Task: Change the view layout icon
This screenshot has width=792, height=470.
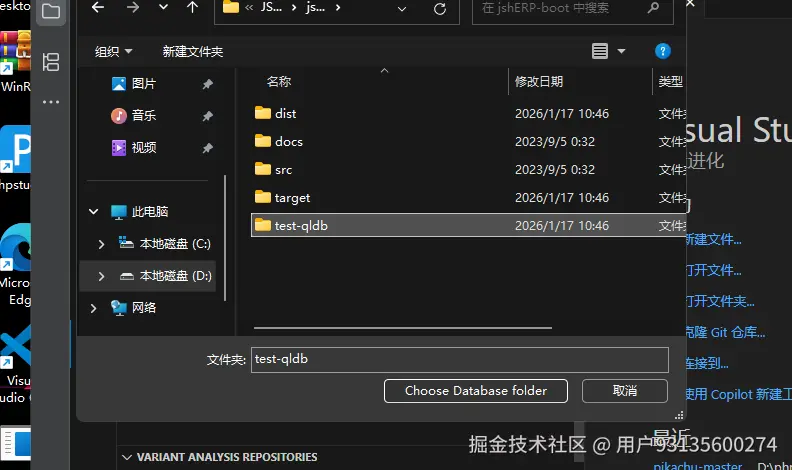Action: (x=600, y=51)
